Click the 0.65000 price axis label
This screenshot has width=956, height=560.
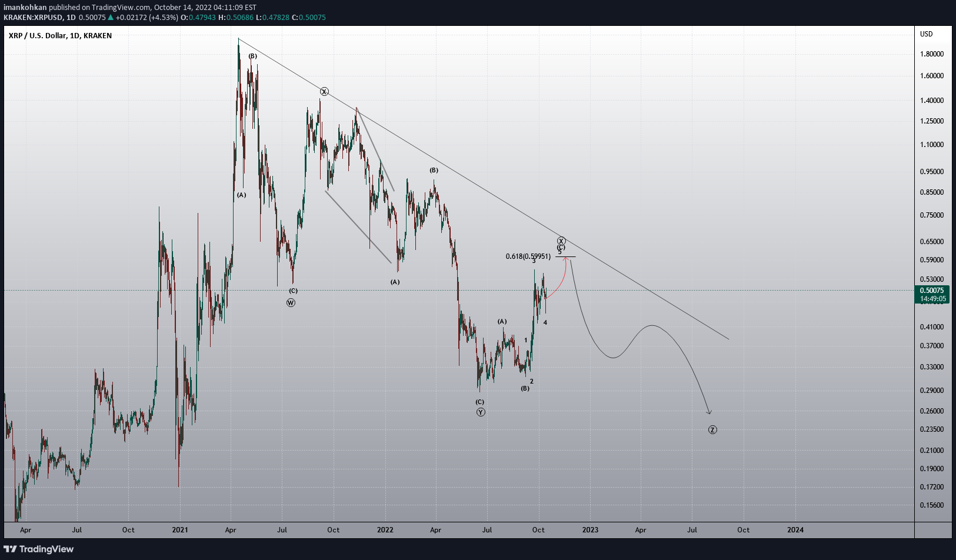[932, 242]
